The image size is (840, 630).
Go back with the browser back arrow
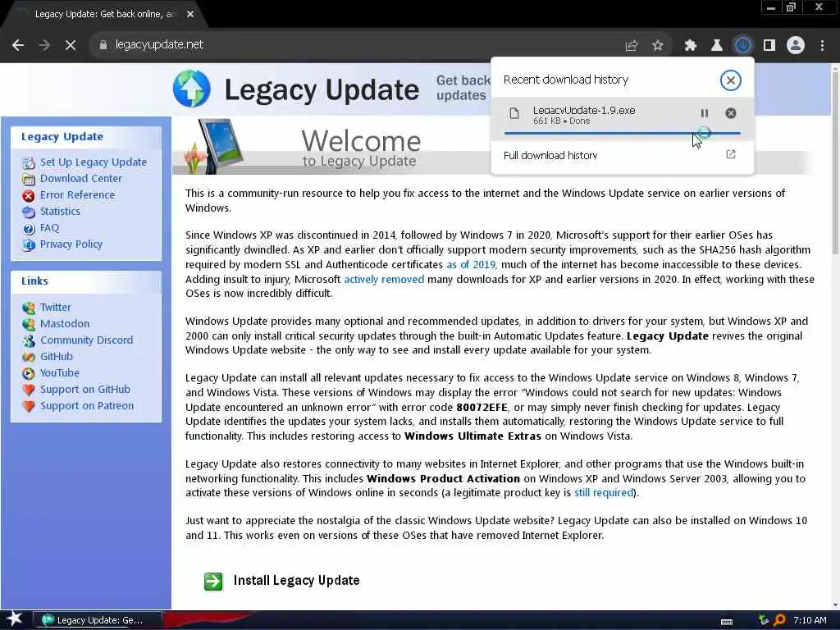pyautogui.click(x=18, y=45)
